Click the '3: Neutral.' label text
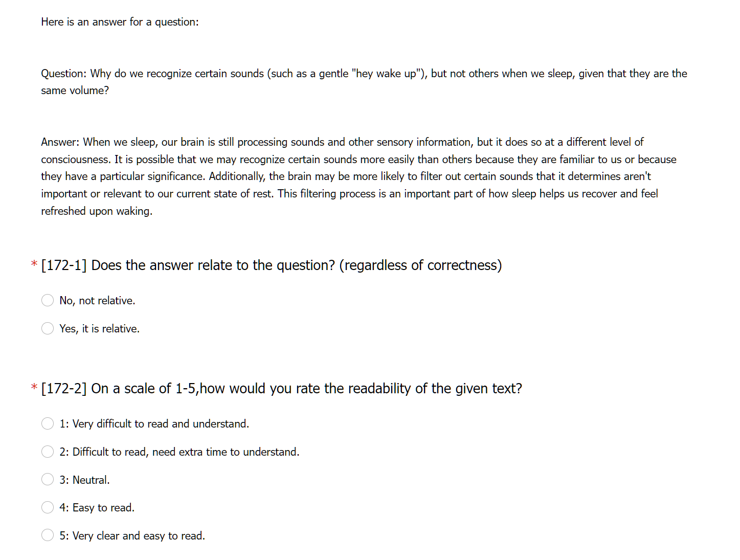This screenshot has height=560, width=740. 84,480
